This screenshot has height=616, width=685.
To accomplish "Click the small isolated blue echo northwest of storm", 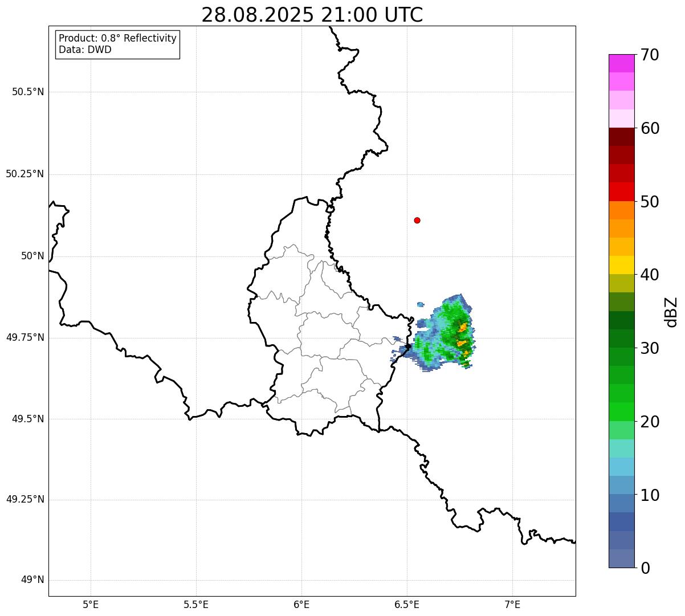I will 421,304.
